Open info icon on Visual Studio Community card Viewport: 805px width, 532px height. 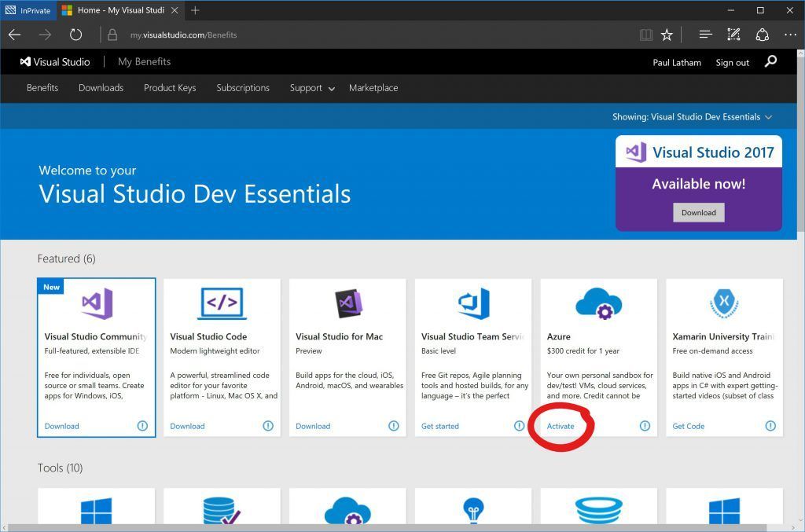click(x=143, y=426)
